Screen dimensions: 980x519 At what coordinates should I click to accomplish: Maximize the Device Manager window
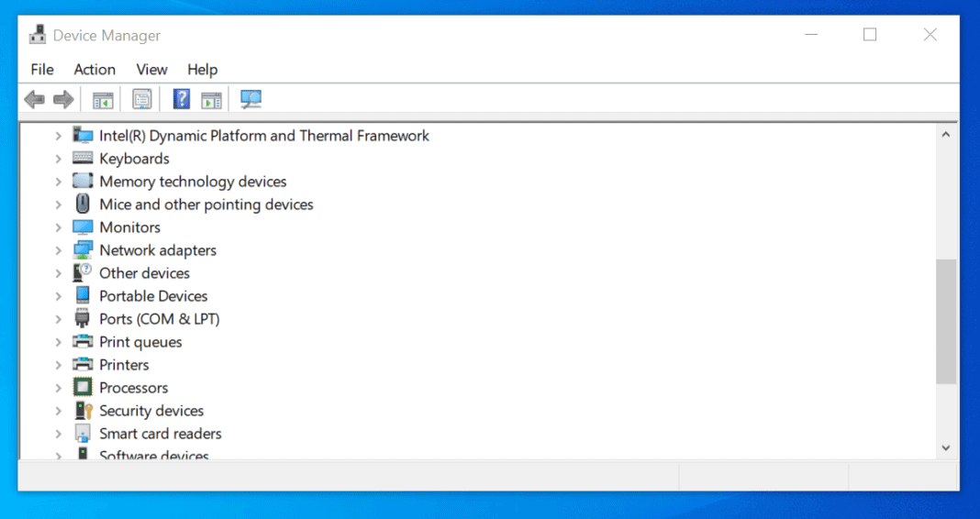(870, 34)
